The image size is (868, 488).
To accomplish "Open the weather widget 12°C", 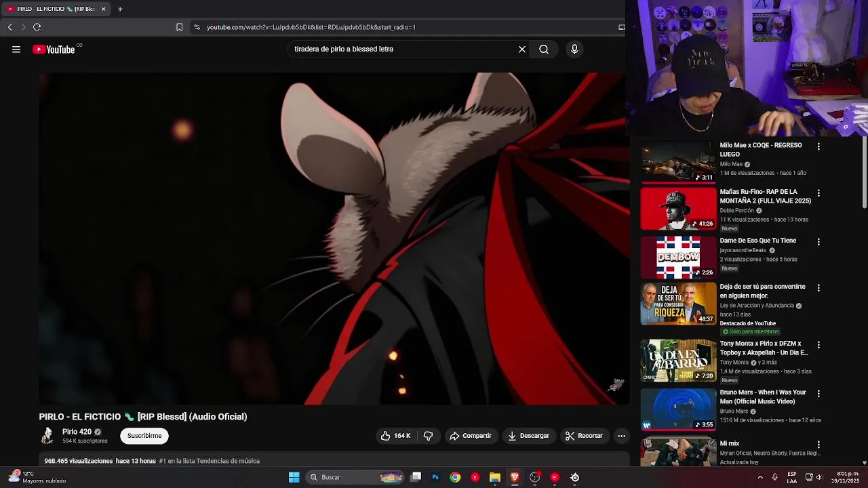I will pos(38,477).
